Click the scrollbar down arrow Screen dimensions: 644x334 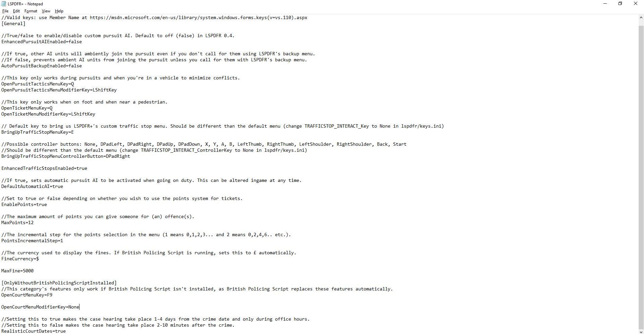point(641,331)
